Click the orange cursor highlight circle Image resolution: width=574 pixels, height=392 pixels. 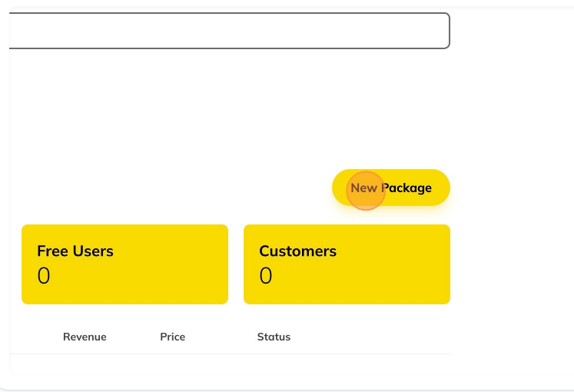pos(366,191)
